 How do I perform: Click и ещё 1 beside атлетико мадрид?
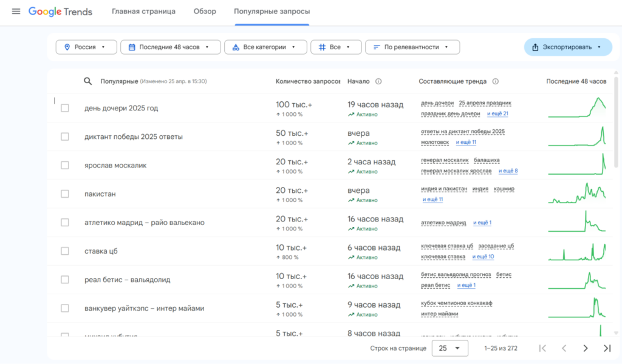point(482,223)
